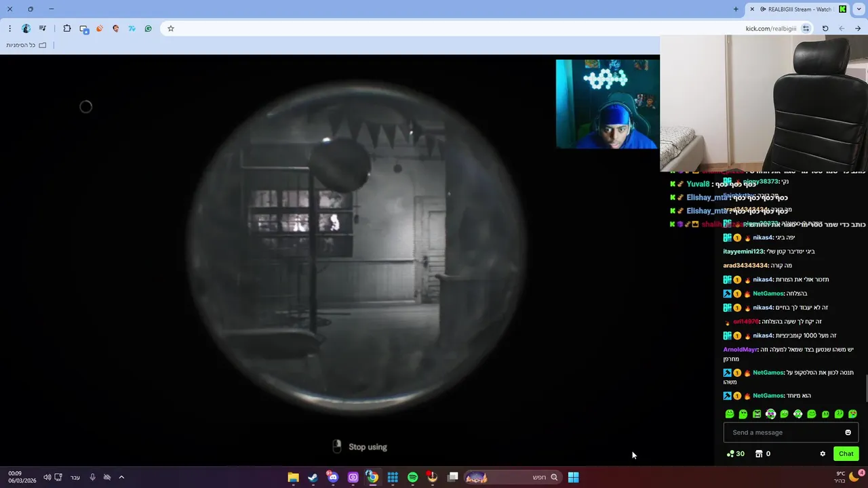Click the taskbar search box
868x488 pixels.
513,477
